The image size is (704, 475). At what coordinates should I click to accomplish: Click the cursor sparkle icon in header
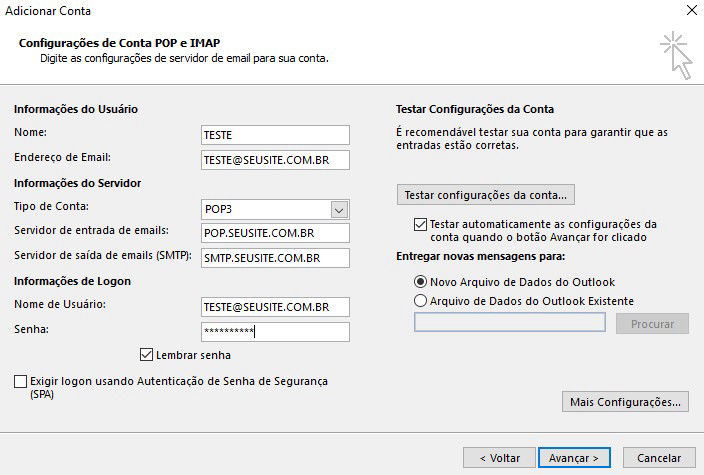click(x=676, y=54)
